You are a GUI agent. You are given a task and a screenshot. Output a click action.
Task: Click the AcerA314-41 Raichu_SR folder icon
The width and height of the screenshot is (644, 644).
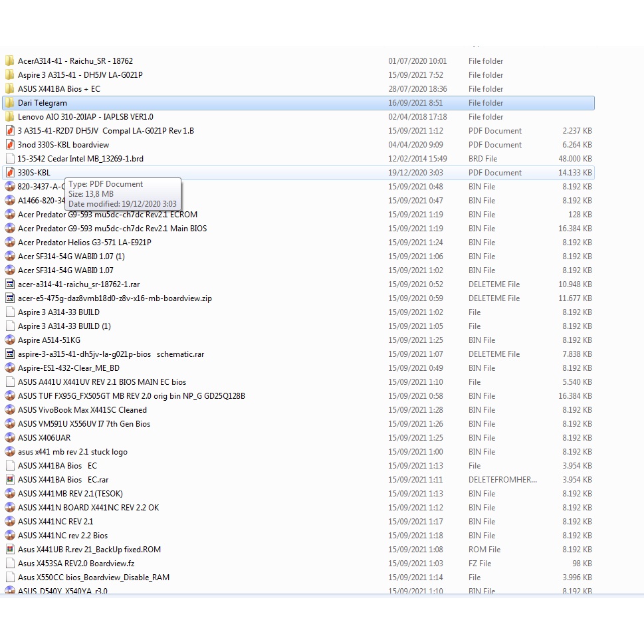tap(10, 60)
